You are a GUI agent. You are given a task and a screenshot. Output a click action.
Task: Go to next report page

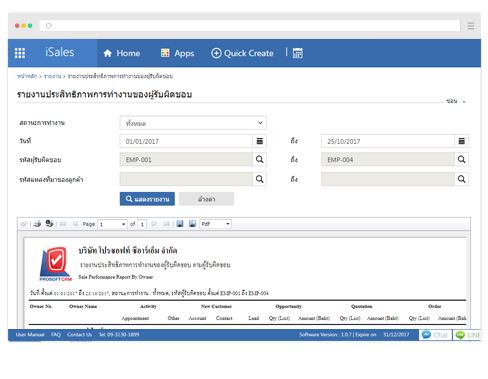click(x=154, y=224)
